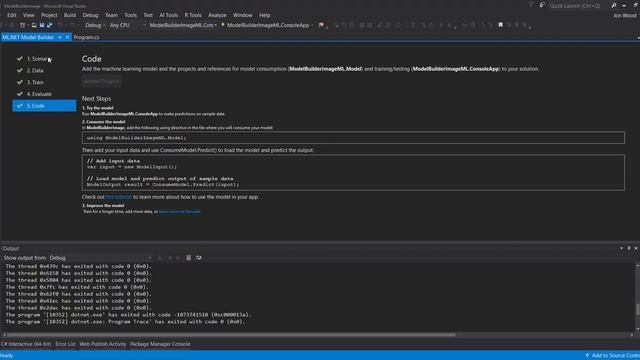Click Add to Source Control in status bar
Image resolution: width=640 pixels, height=360 pixels.
pos(612,356)
